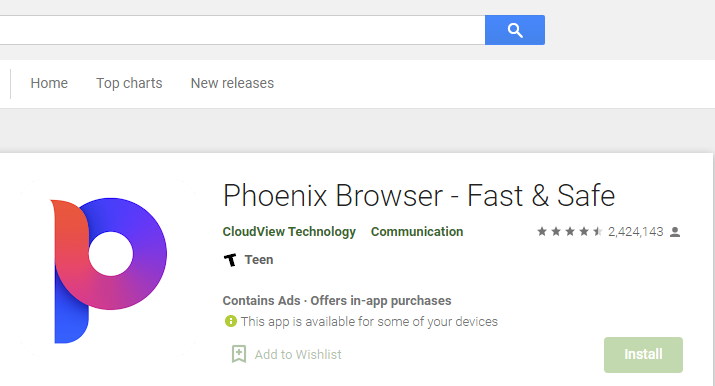Click Add to Wishlist text

pos(298,355)
